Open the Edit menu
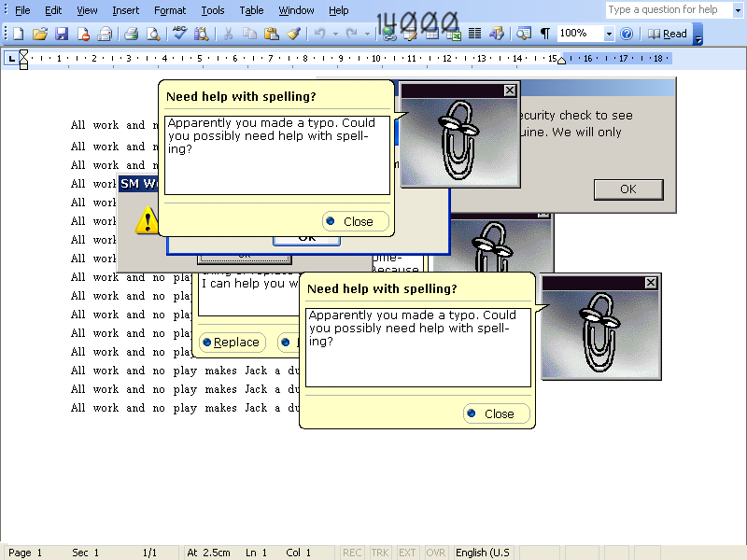 [x=53, y=10]
